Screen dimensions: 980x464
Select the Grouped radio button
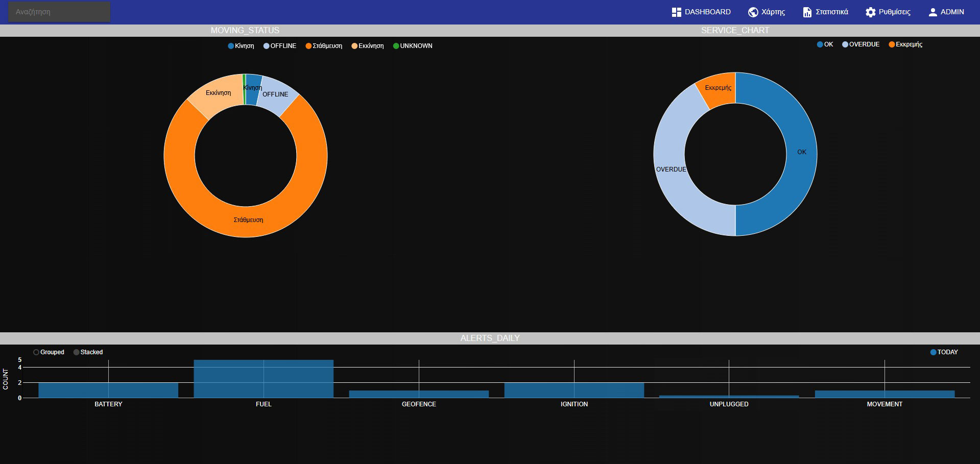[36, 352]
